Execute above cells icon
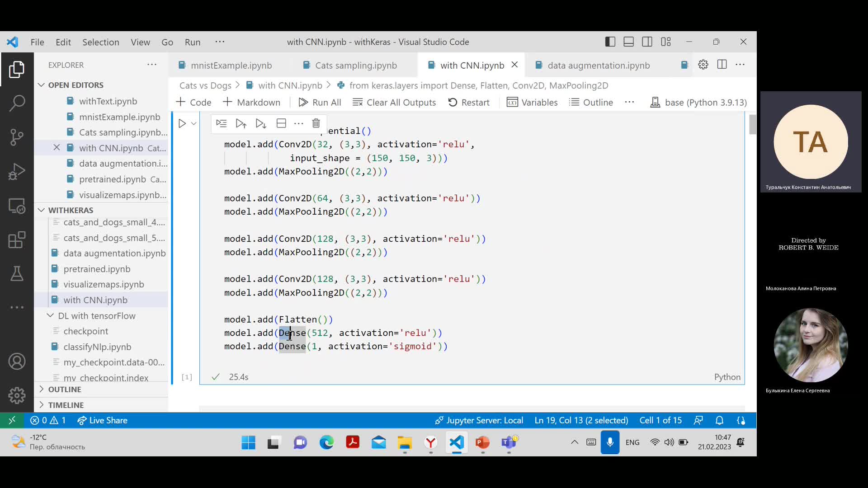This screenshot has width=868, height=488. 241,123
